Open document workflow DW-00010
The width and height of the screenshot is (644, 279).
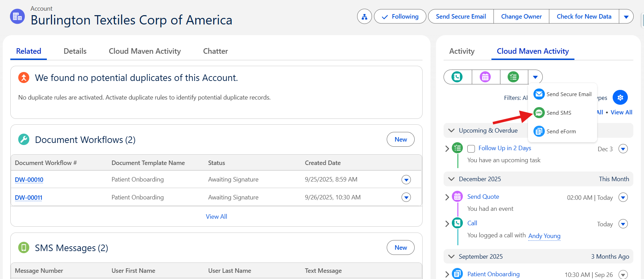[x=29, y=180]
